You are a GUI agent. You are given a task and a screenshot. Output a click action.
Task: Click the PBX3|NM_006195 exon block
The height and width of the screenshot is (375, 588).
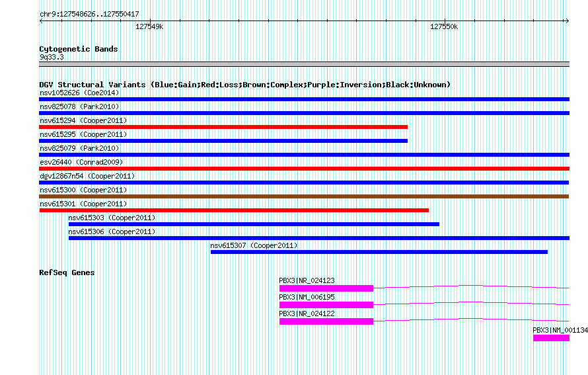(x=326, y=305)
